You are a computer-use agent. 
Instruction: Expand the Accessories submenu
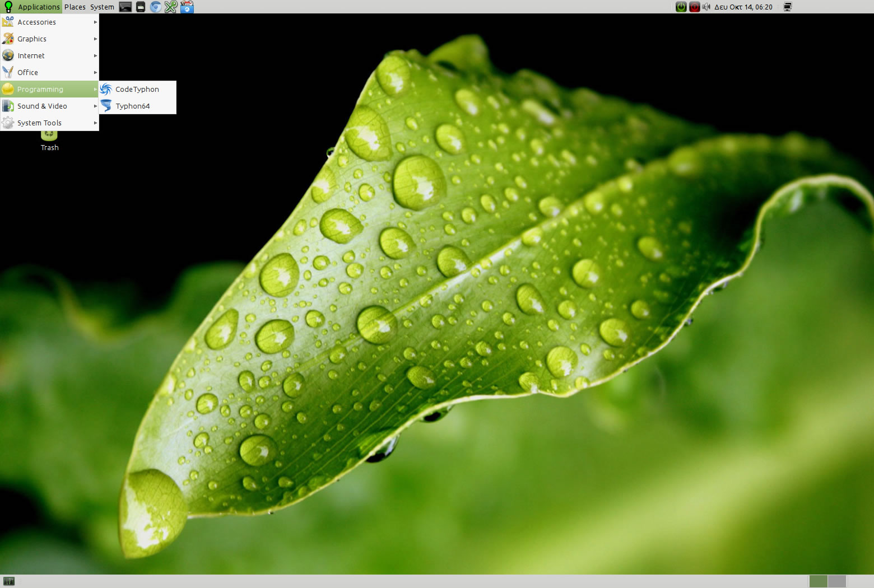click(49, 22)
